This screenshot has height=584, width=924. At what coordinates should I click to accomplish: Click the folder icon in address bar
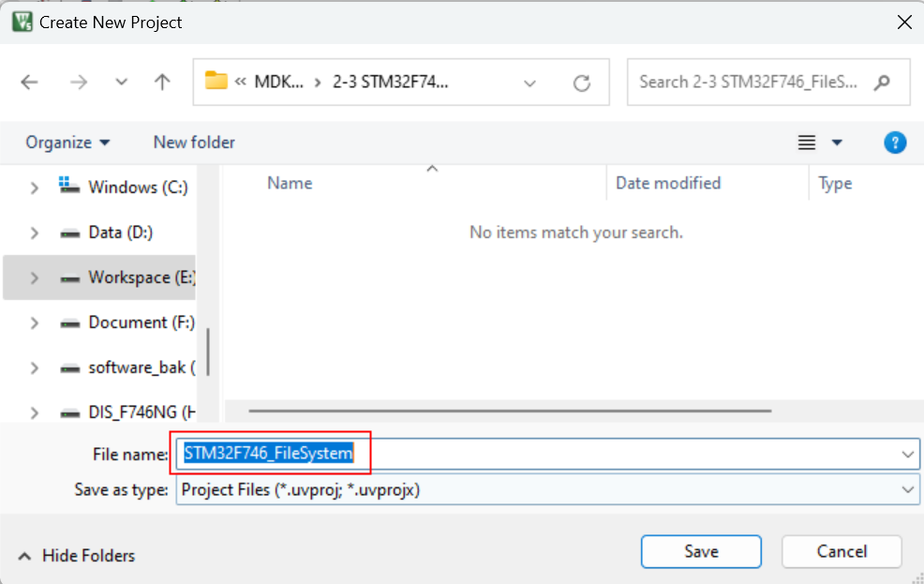pos(216,82)
